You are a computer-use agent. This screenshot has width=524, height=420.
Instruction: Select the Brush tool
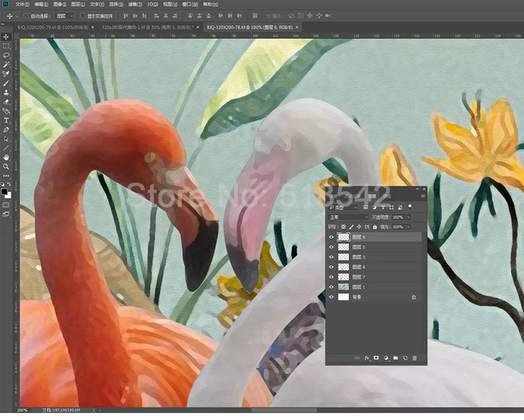click(6, 83)
